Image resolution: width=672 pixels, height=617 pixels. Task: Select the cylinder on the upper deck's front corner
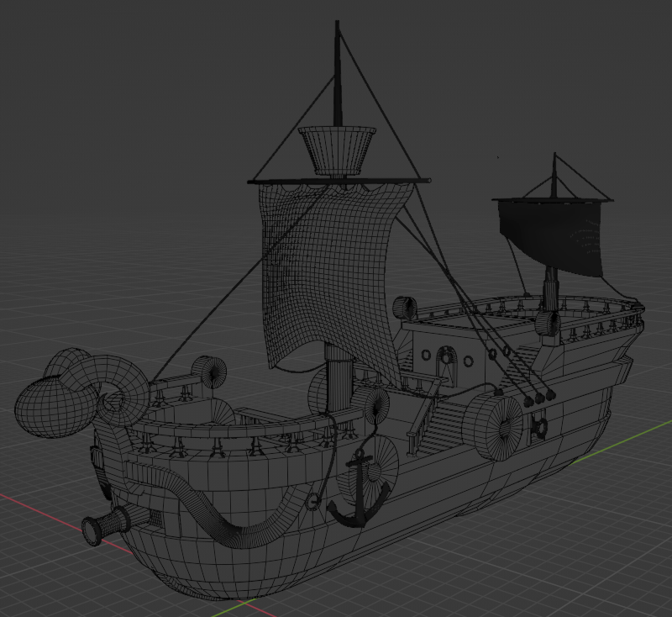(x=405, y=308)
